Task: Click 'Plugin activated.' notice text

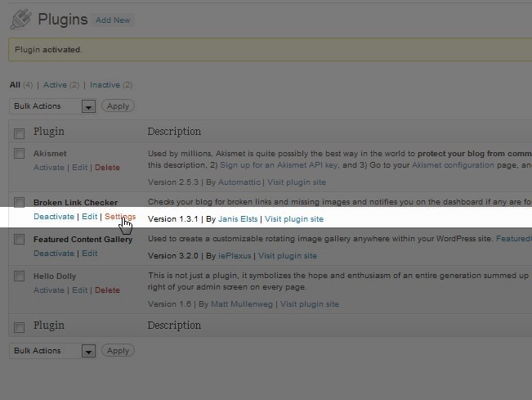Action: (48, 50)
